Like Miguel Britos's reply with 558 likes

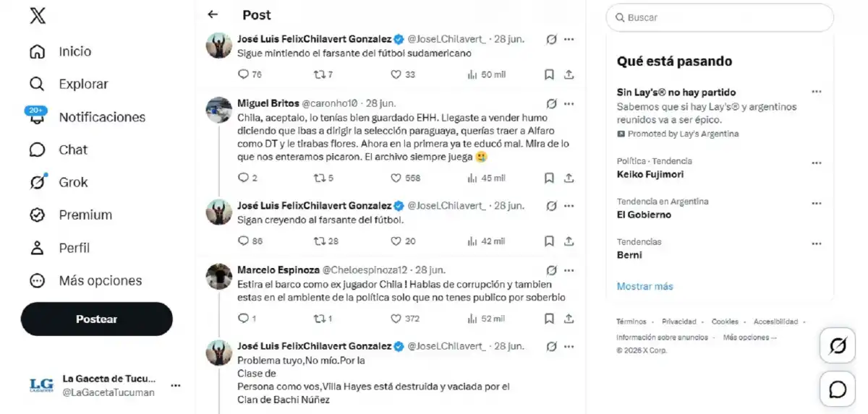pos(407,178)
